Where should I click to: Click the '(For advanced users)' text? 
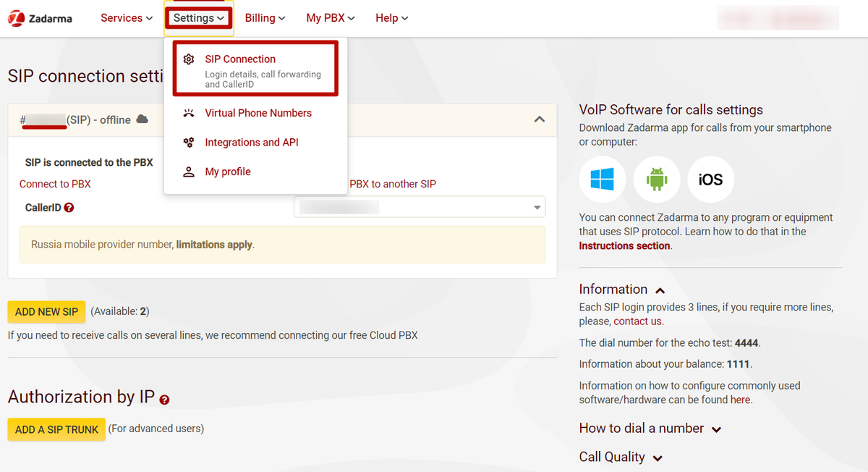pos(156,429)
